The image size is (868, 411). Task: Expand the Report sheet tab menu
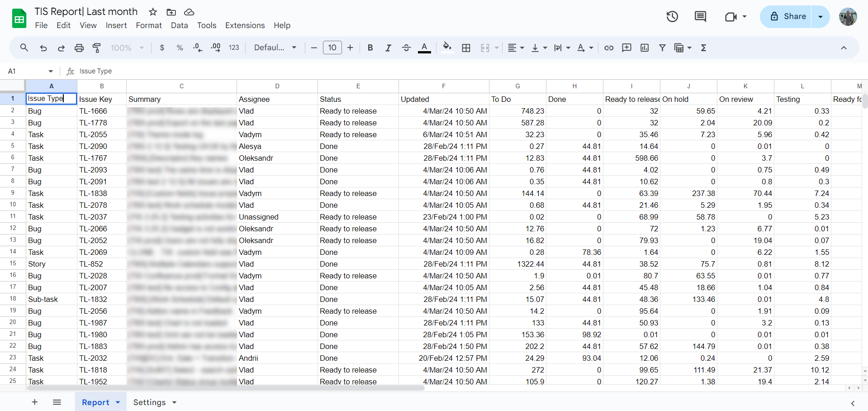click(x=118, y=402)
